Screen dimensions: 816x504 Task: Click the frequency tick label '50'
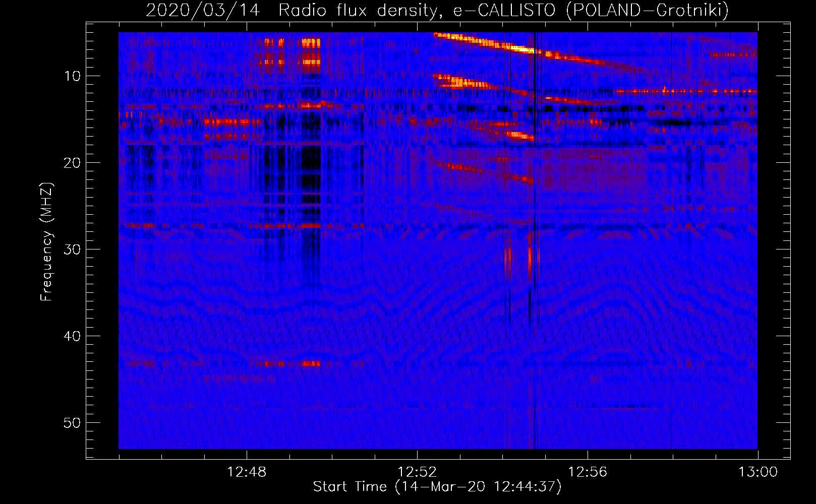(72, 423)
